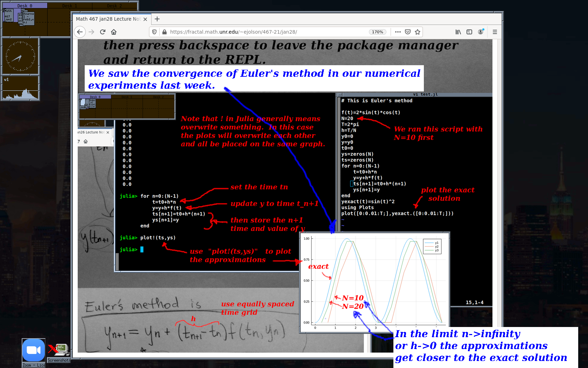Bookmark this page with the star
Viewport: 588px width, 368px height.
418,32
